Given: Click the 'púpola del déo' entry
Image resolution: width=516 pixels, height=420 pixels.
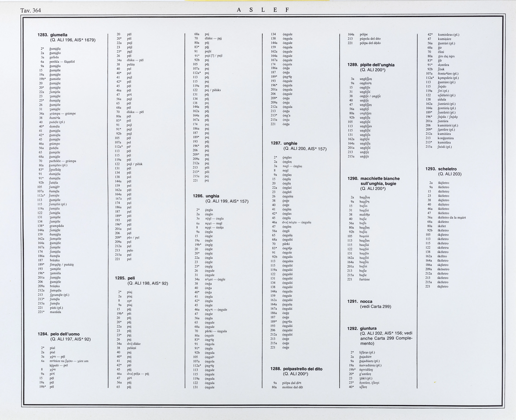Looking at the screenshot, I should coord(370,39).
